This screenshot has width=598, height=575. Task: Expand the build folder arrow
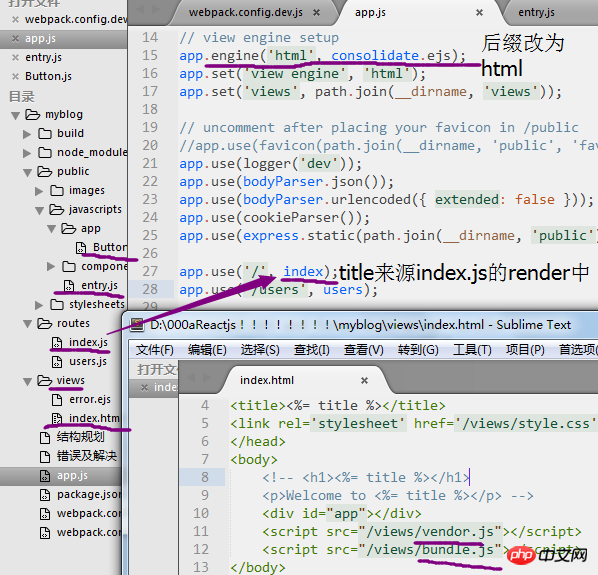click(27, 134)
